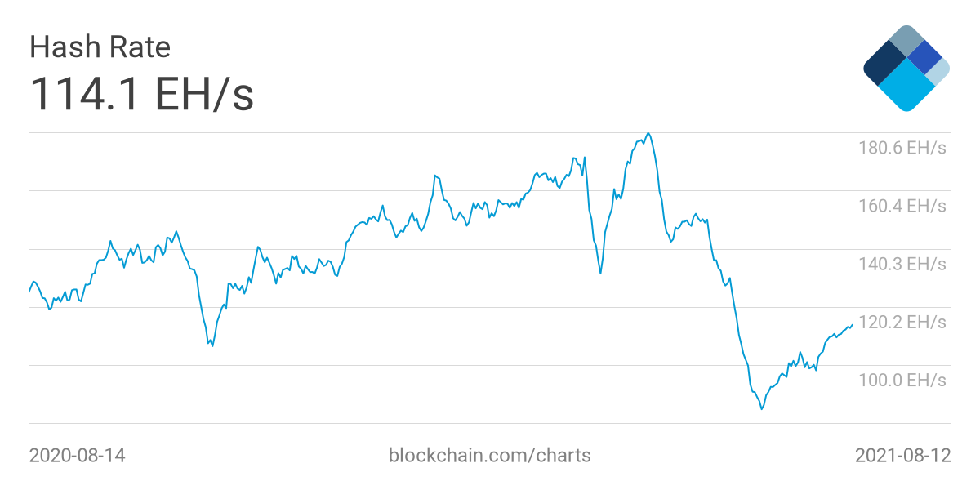
Task: Click the lowest trough of the hash rate line
Action: pos(762,408)
